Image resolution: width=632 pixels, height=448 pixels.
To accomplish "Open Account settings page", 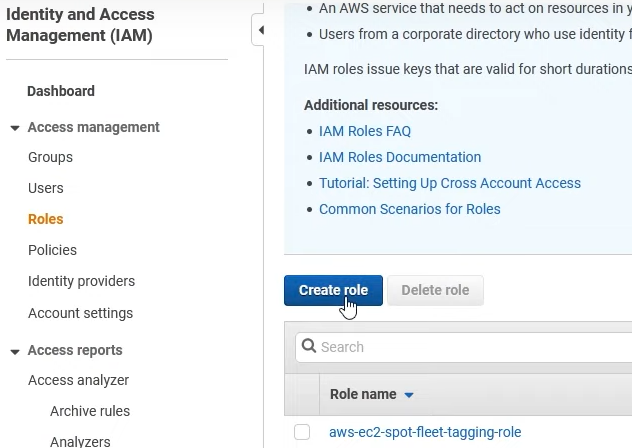I will click(80, 313).
